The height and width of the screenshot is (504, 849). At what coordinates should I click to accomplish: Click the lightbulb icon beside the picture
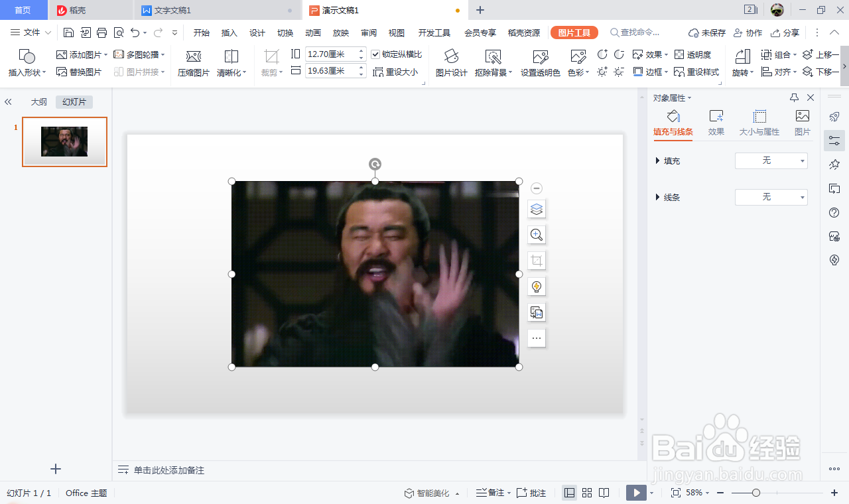[x=537, y=286]
